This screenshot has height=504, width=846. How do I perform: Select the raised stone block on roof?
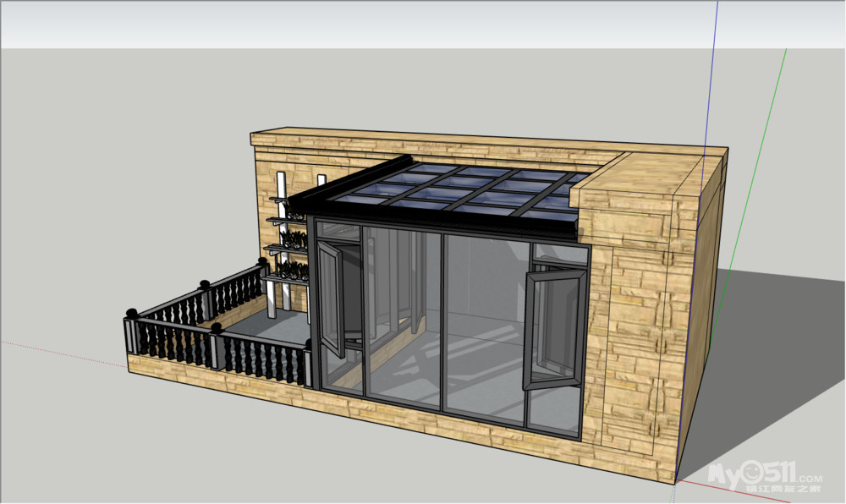[643, 182]
